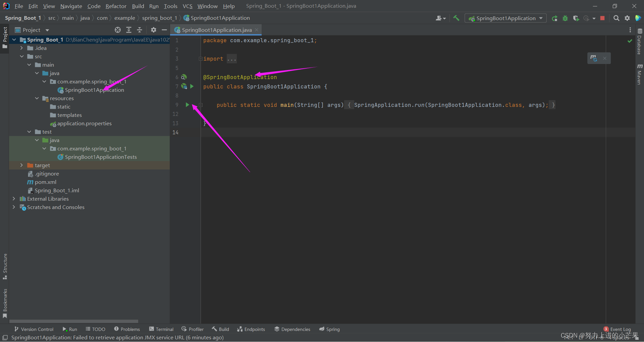Open the Database tool window
The height and width of the screenshot is (342, 644).
point(640,42)
